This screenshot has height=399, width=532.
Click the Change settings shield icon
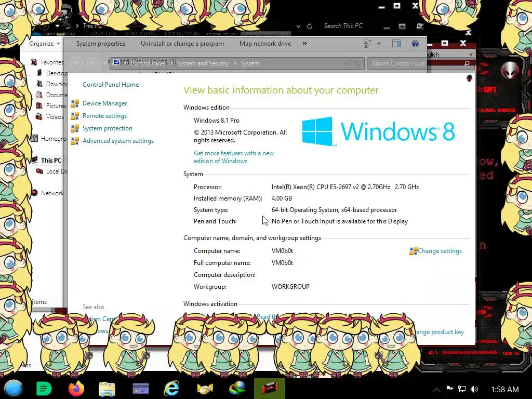(413, 251)
